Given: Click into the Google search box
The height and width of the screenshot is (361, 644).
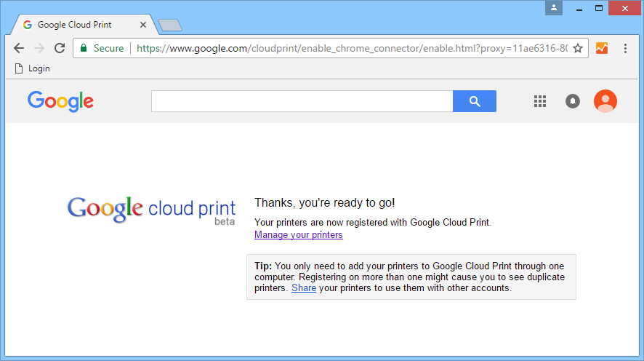Looking at the screenshot, I should tap(302, 101).
